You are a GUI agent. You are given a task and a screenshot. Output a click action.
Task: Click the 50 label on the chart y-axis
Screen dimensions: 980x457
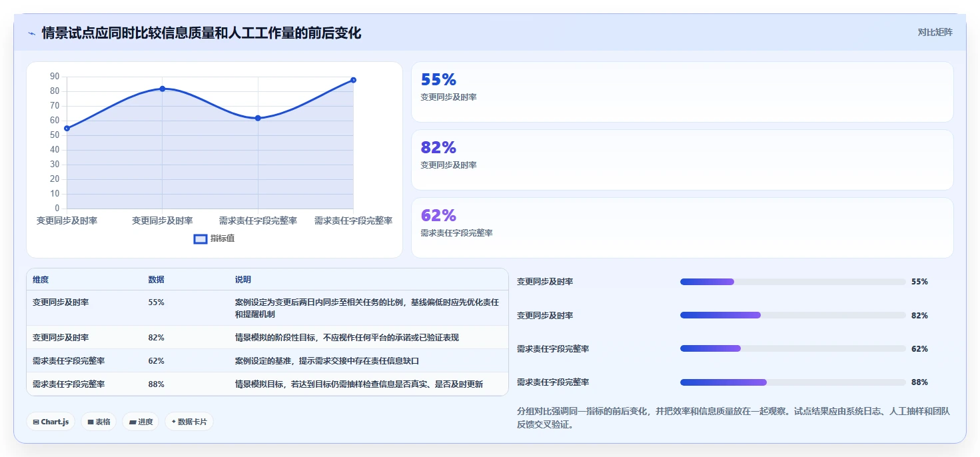(55, 135)
